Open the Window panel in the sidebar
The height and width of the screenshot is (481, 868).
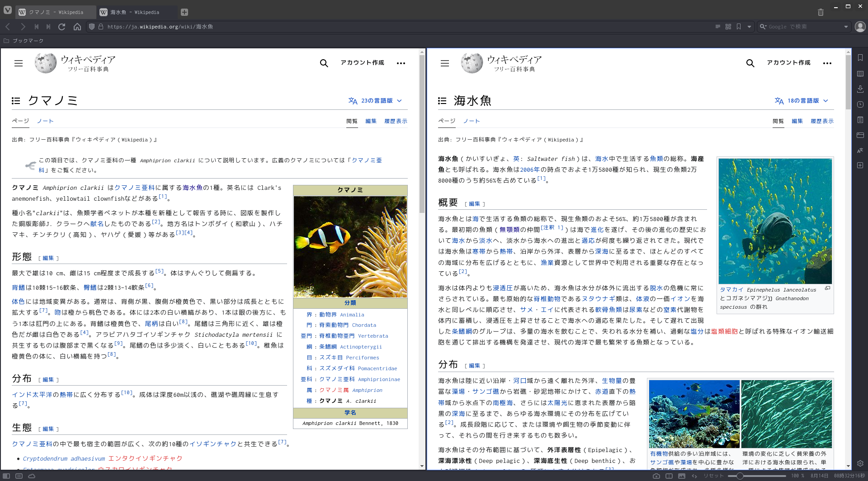pyautogui.click(x=861, y=135)
